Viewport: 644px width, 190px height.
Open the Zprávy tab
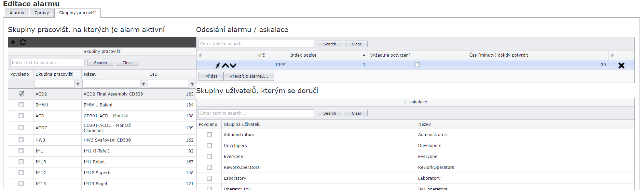(x=42, y=13)
